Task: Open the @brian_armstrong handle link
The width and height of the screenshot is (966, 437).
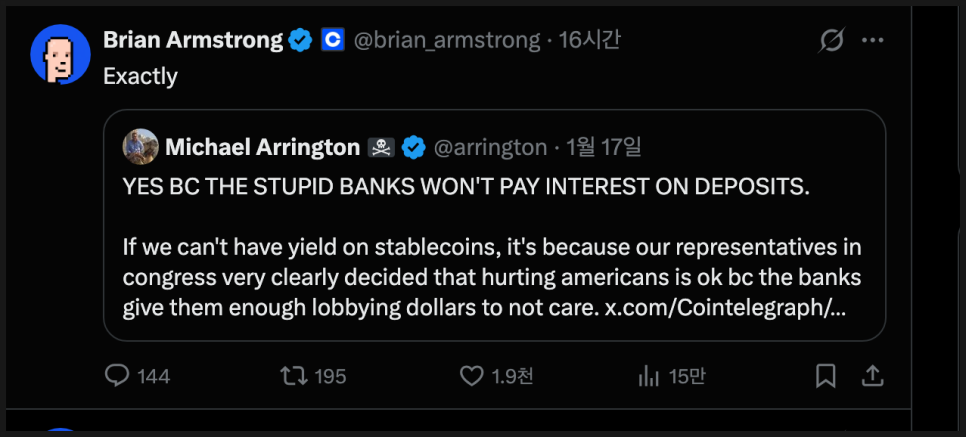Action: click(x=447, y=41)
